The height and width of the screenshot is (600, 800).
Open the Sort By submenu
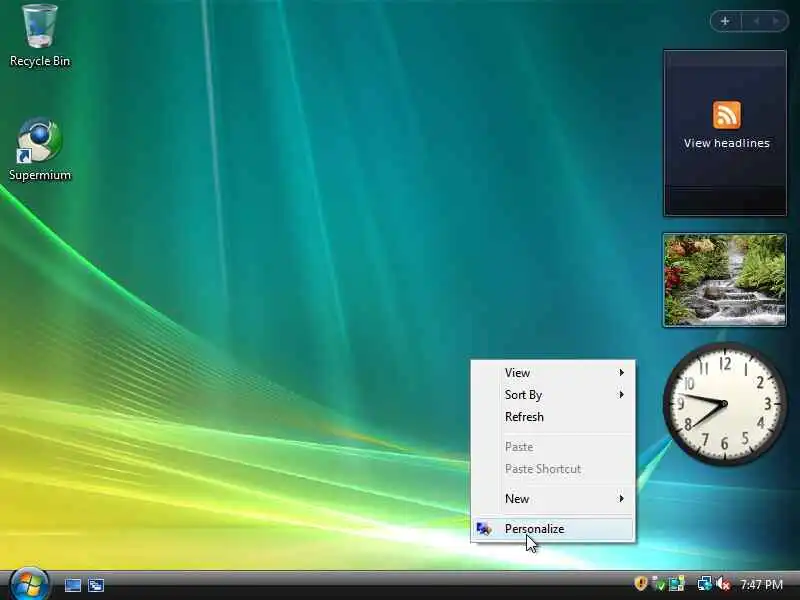[553, 395]
